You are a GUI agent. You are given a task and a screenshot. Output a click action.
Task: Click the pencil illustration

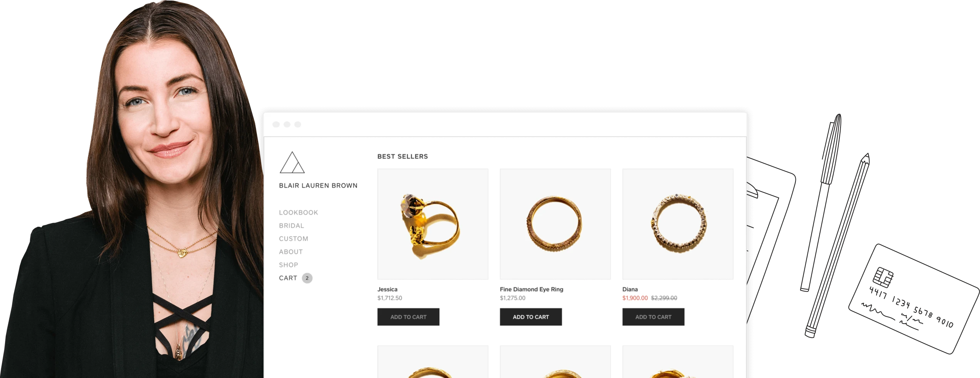click(837, 245)
